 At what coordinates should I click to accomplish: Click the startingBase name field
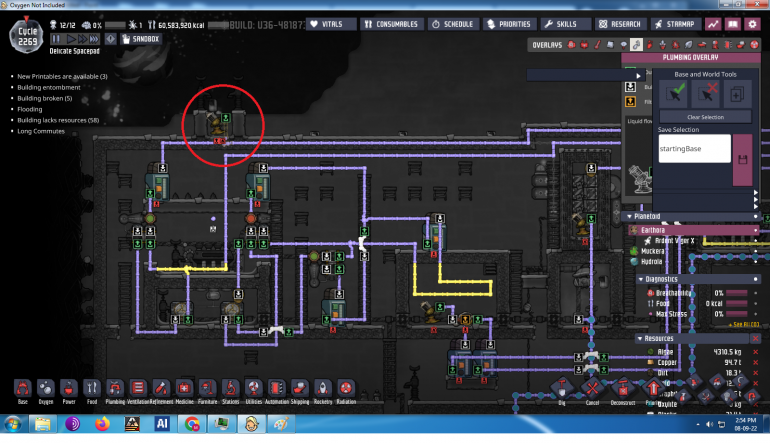coord(694,148)
